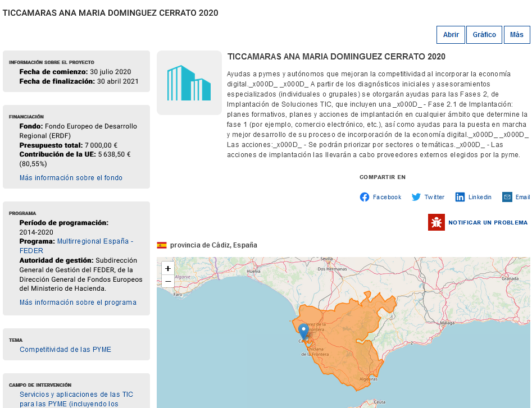532x408 pixels.
Task: Zoom in on the map with the plus control
Action: (x=167, y=268)
